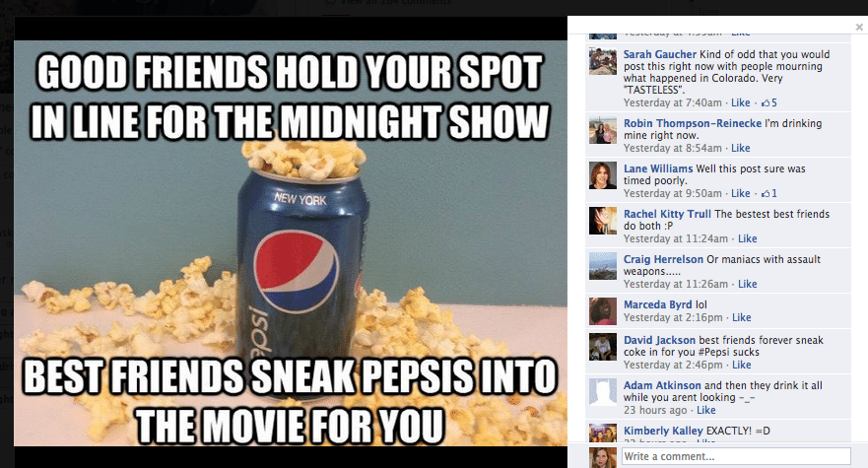Click Sarah Gaucher's profile picture
Image resolution: width=868 pixels, height=468 pixels.
click(603, 61)
